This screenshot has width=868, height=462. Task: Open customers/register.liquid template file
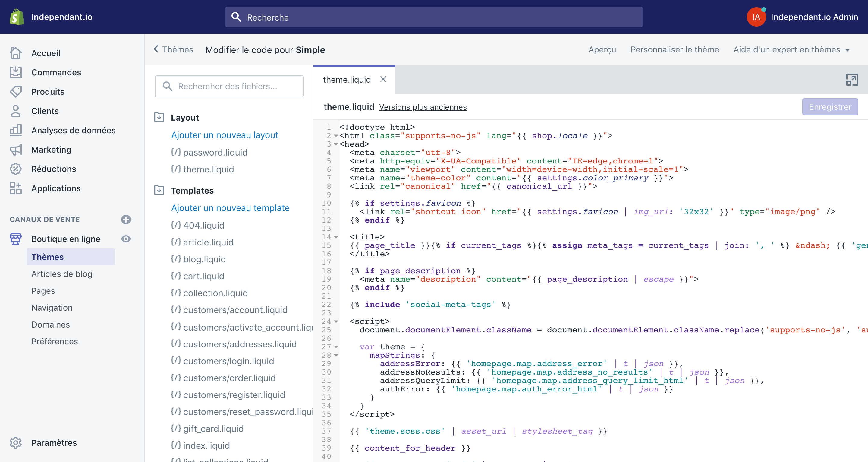[x=234, y=394]
